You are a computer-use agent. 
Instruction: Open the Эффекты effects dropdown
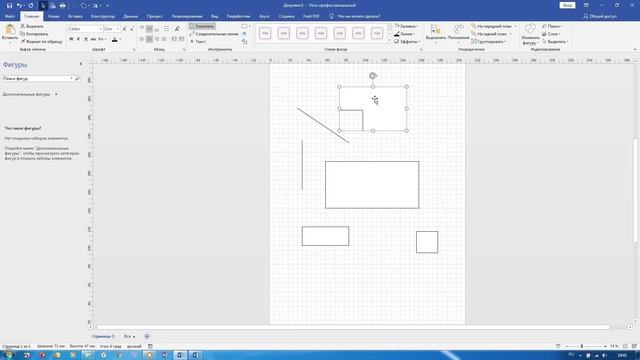pyautogui.click(x=407, y=42)
